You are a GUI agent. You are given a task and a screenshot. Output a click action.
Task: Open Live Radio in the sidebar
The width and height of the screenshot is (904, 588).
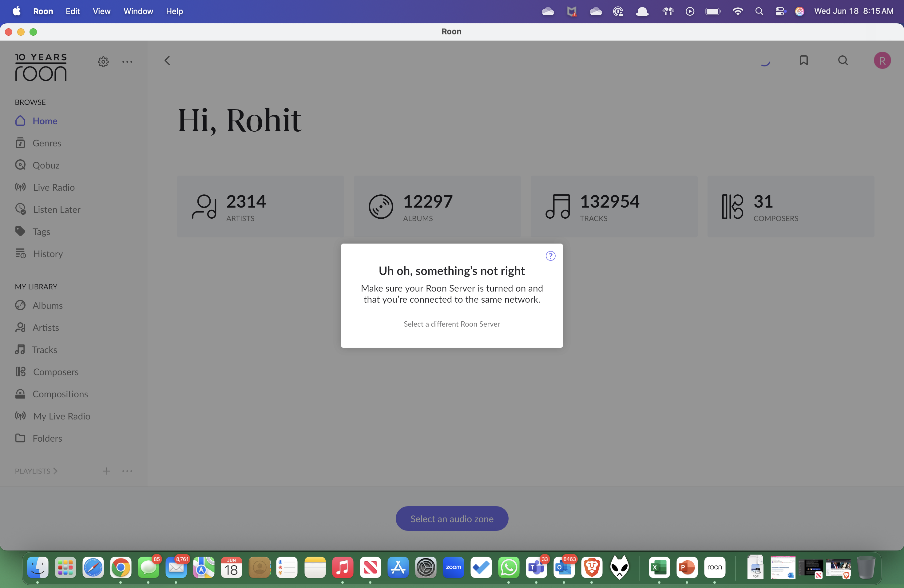point(53,187)
